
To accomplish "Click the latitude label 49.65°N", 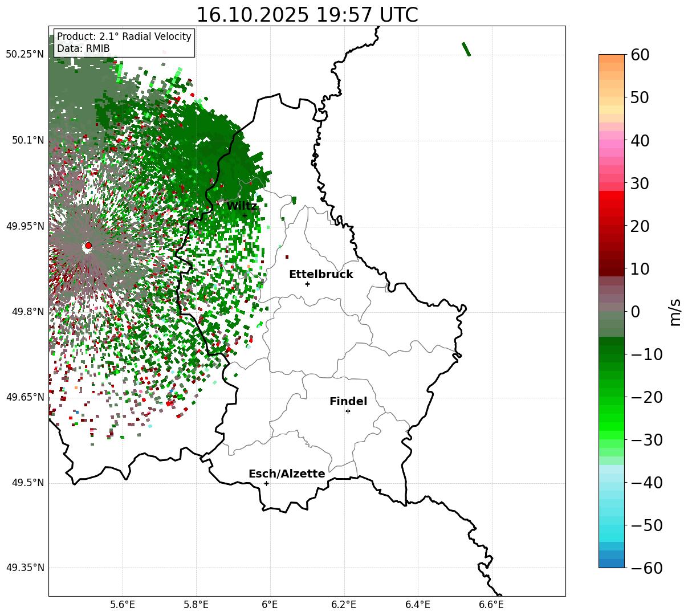I will click(x=25, y=397).
